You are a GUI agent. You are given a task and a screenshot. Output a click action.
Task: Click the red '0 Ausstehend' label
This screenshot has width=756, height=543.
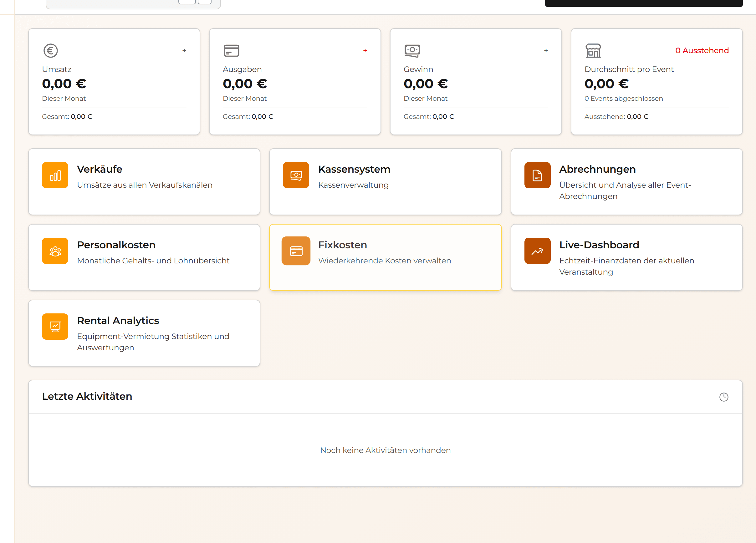(702, 51)
